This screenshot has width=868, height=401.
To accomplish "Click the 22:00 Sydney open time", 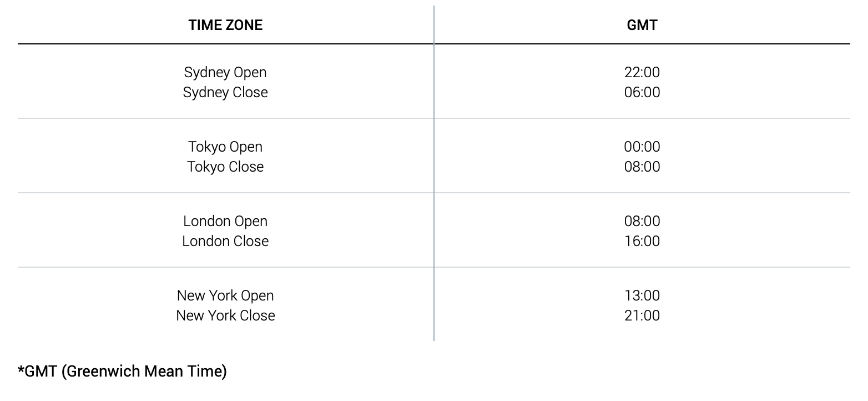I will click(642, 73).
